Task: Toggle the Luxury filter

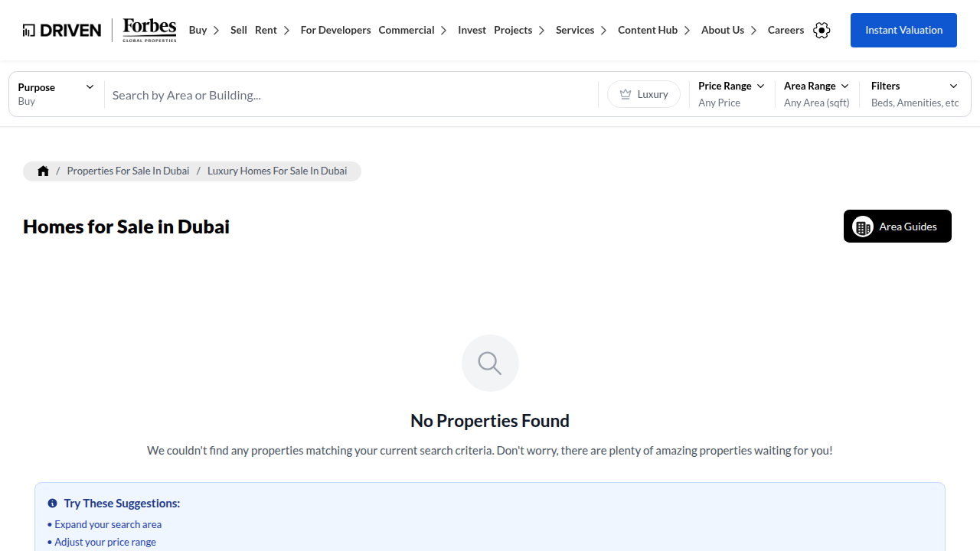Action: coord(644,94)
